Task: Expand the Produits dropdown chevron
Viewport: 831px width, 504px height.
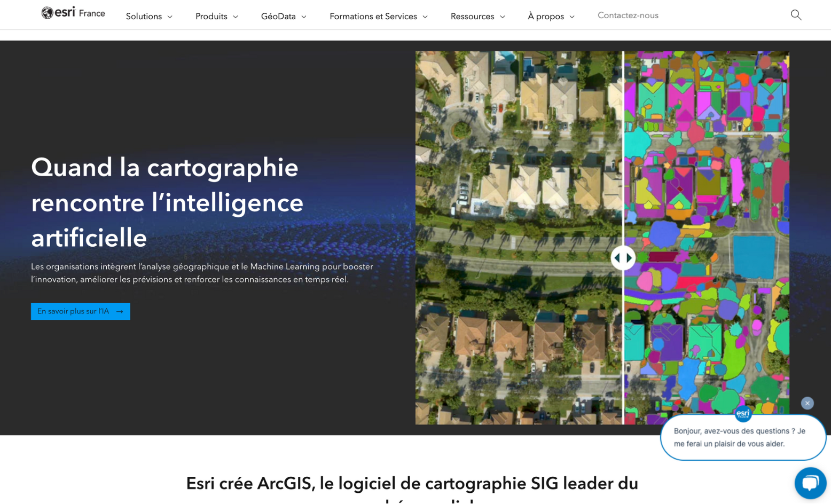Action: tap(236, 17)
